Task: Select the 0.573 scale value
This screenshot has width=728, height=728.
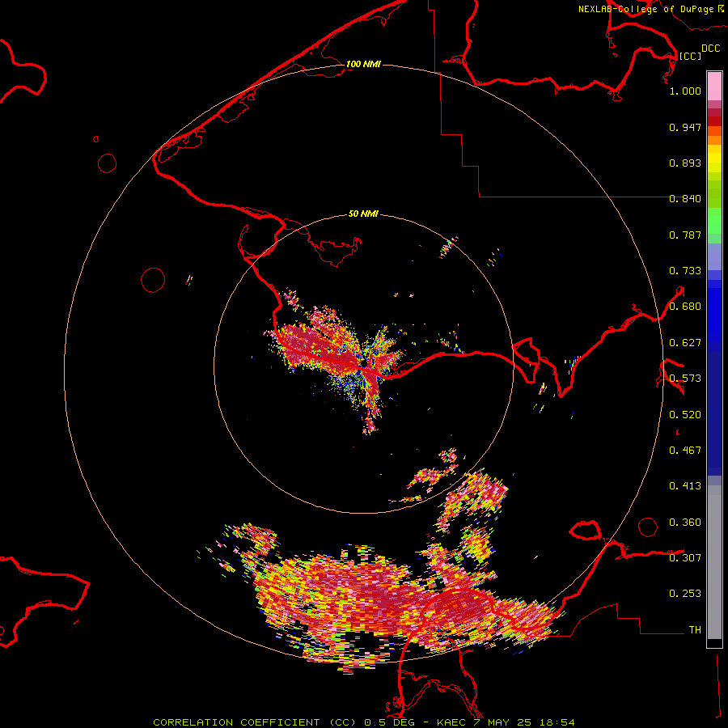Action: click(x=685, y=379)
